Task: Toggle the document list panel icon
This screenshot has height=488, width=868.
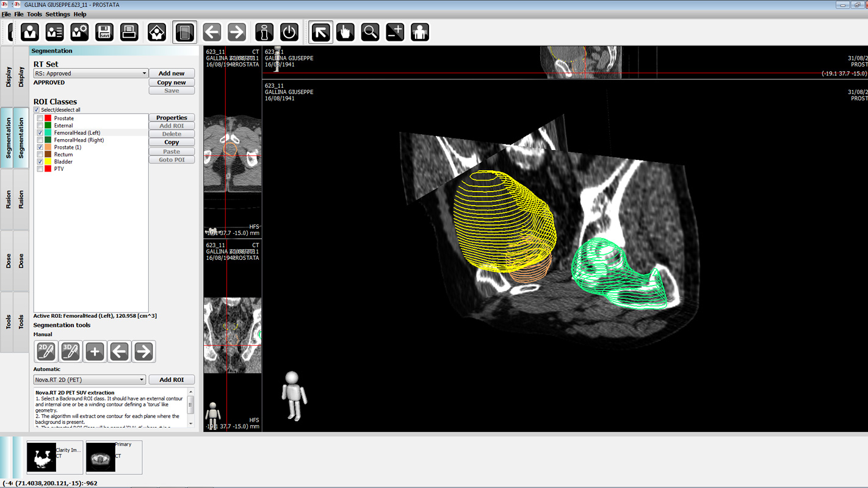Action: click(x=184, y=32)
